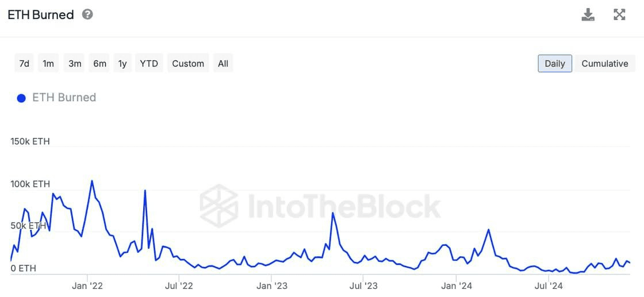The height and width of the screenshot is (297, 644).
Task: Click the help question mark icon
Action: click(87, 14)
